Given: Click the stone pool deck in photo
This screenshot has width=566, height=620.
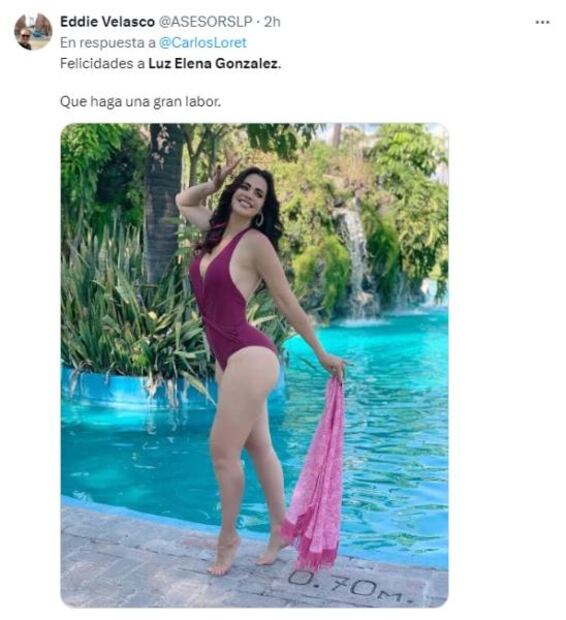Looking at the screenshot, I should [x=138, y=561].
